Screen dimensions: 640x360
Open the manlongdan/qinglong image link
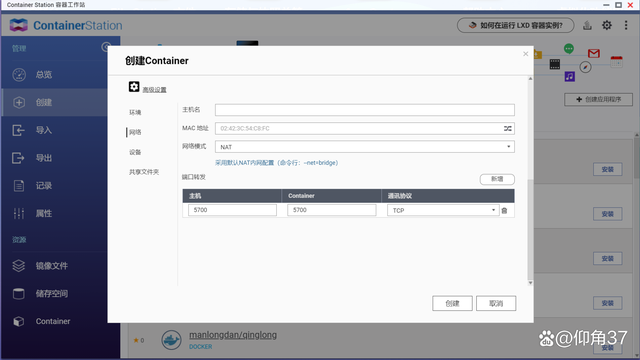point(233,335)
